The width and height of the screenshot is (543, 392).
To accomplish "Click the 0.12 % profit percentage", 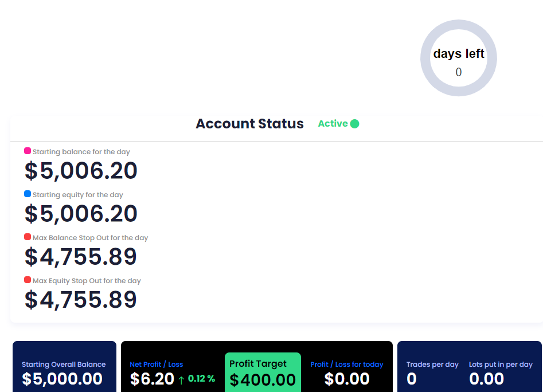I will click(201, 379).
